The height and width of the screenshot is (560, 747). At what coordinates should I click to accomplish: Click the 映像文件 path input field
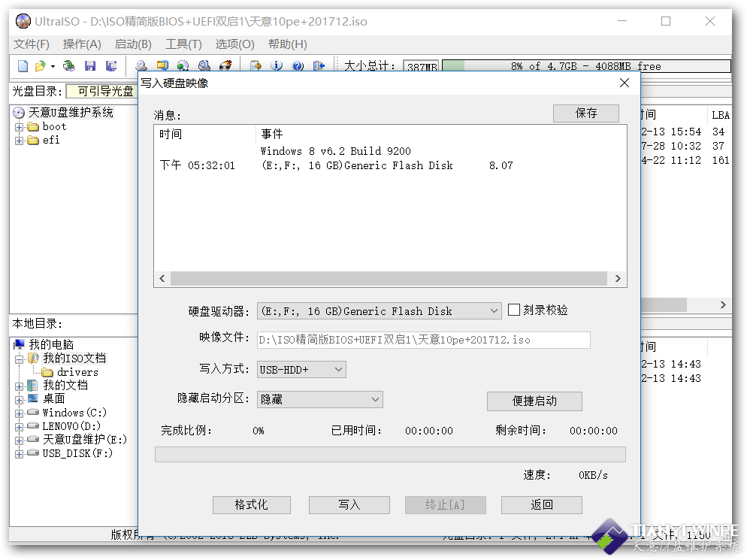click(x=424, y=340)
